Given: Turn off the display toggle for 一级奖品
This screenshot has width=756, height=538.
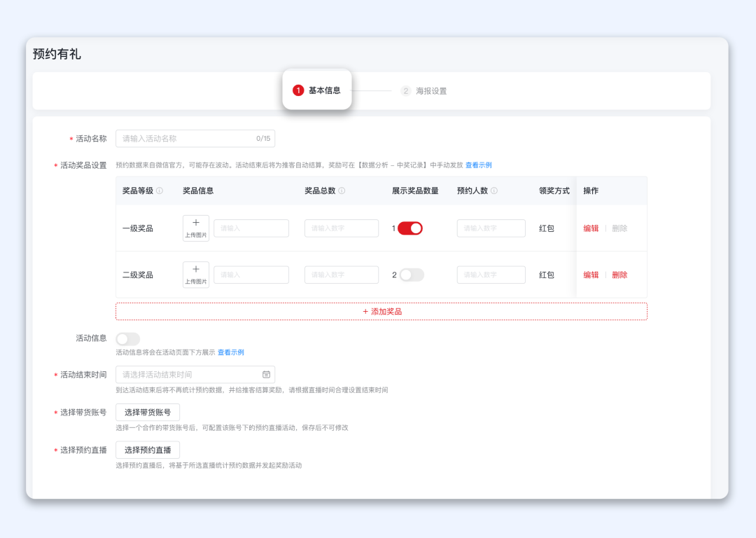Looking at the screenshot, I should [409, 228].
